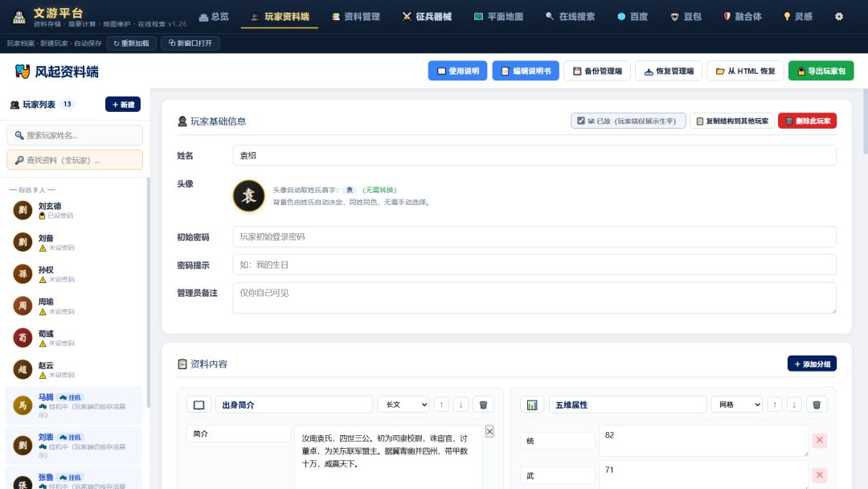
Task: Delete the 五维属性 group with trash icon
Action: pyautogui.click(x=816, y=405)
